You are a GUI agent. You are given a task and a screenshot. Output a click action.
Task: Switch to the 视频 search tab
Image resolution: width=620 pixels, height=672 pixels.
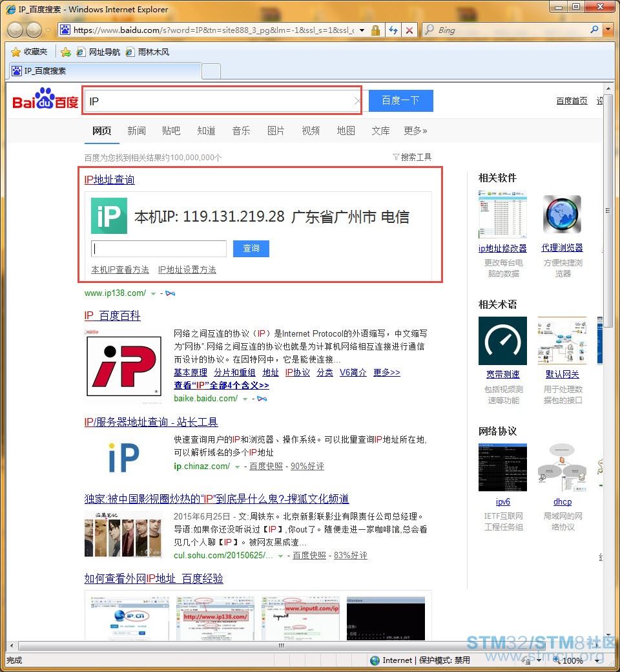[x=311, y=131]
